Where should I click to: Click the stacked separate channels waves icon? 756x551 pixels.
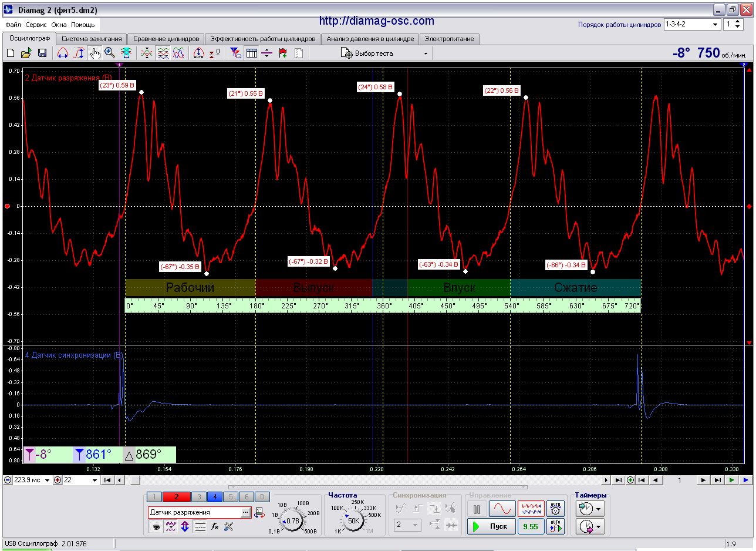163,53
